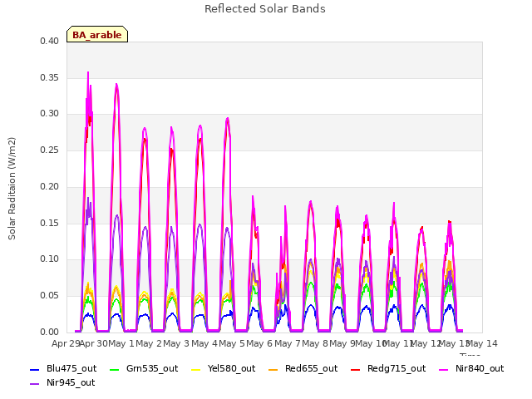Click the Red655_out legend color swatch
This screenshot has width=532, height=399.
point(273,369)
